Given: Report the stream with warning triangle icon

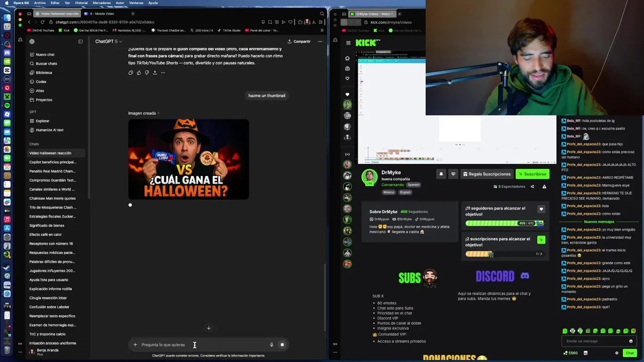Looking at the screenshot, I should (544, 187).
